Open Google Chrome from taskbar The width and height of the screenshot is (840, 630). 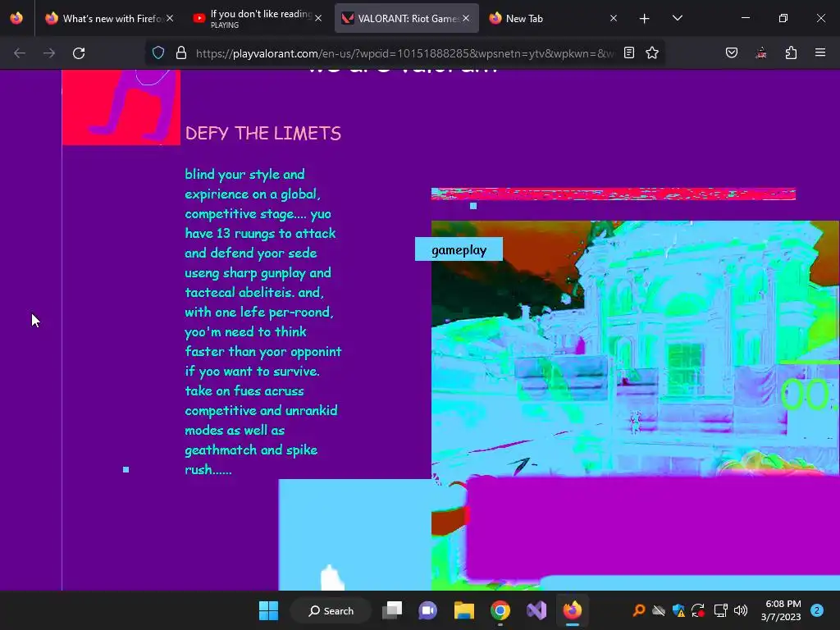[500, 610]
